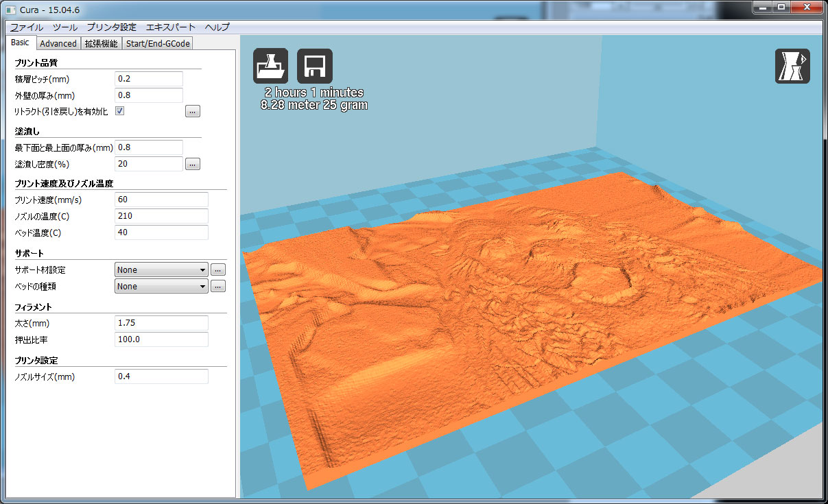Screen dimensions: 828x504
Task: Expand the support type dropdown
Action: click(x=161, y=270)
